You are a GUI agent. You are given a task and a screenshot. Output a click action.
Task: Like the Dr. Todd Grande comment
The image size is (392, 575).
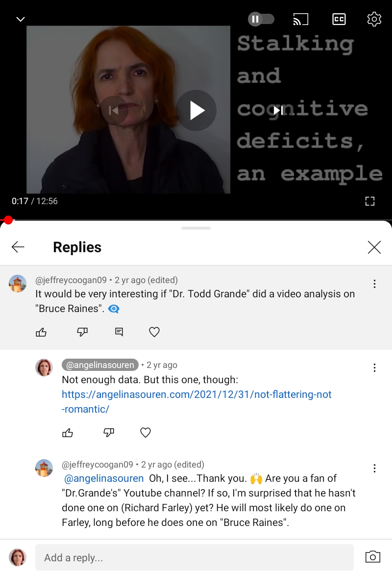click(x=41, y=332)
